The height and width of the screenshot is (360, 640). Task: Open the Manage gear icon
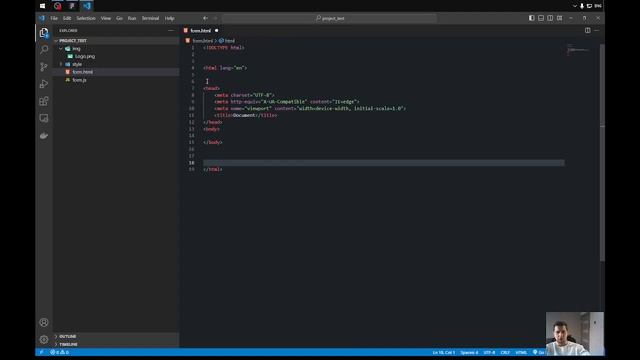[44, 339]
